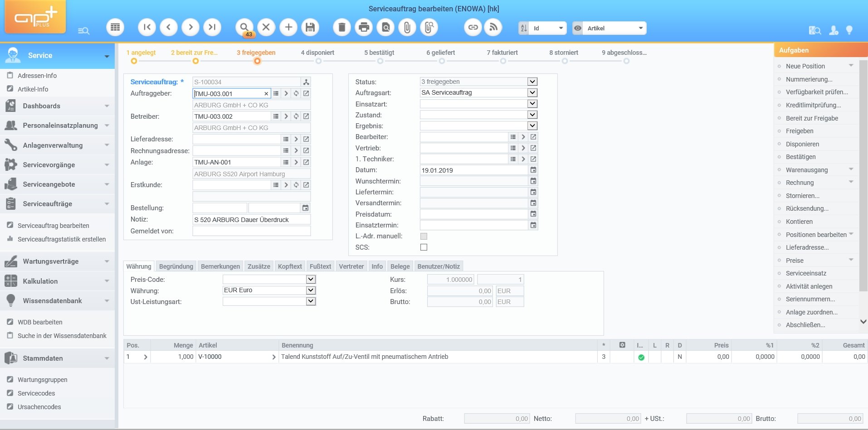Refresh Auftraggeber with reload icon
Screen dimensions: 868x430
[296, 93]
